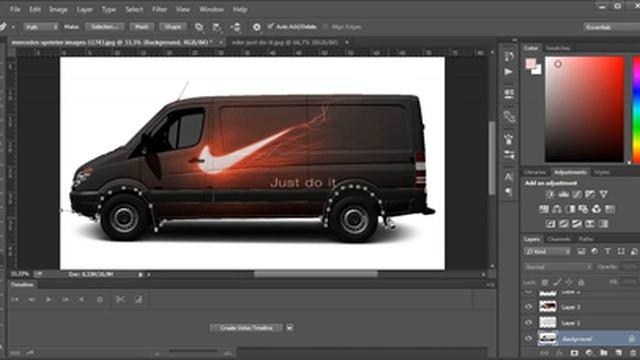
Task: Open the File menu
Action: tap(15, 9)
